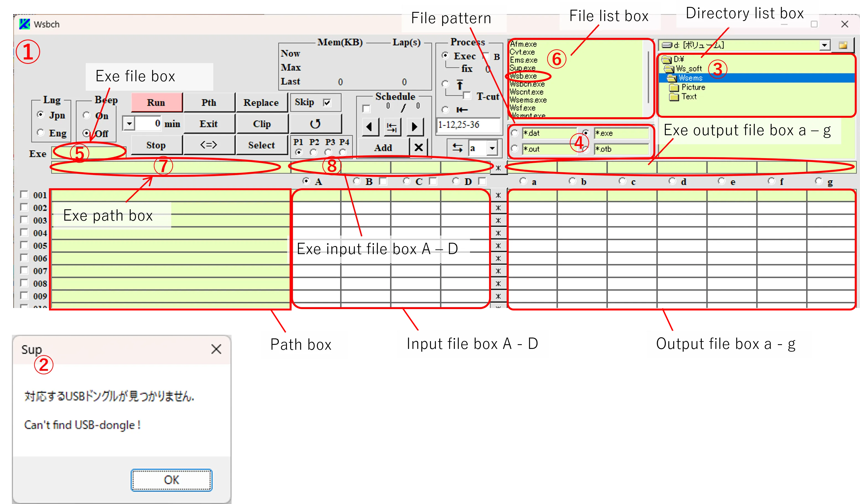Image resolution: width=860 pixels, height=504 pixels.
Task: Click the asterisk button in row 009
Action: [x=498, y=296]
